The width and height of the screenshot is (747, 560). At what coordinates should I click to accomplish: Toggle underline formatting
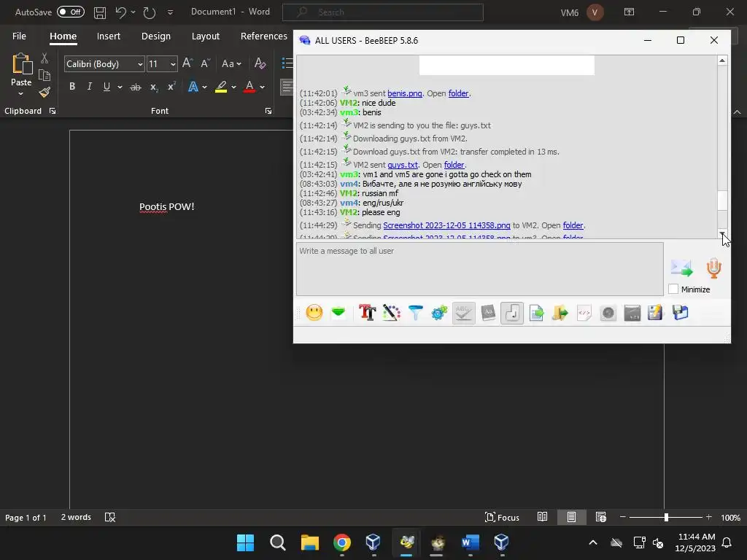(x=107, y=87)
